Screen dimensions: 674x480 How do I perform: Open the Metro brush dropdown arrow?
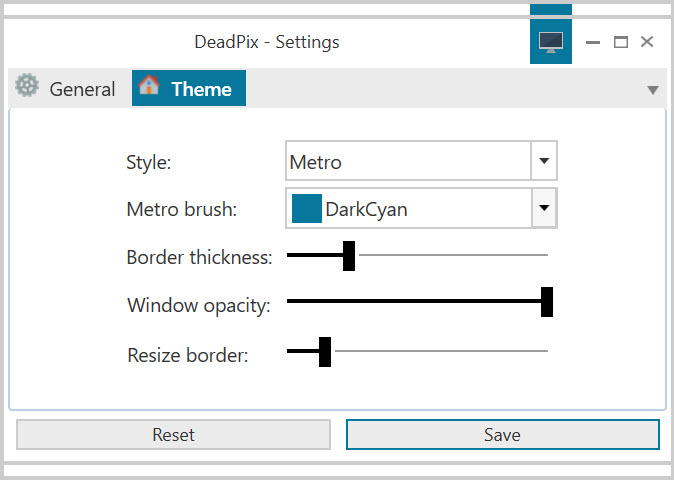click(x=544, y=208)
